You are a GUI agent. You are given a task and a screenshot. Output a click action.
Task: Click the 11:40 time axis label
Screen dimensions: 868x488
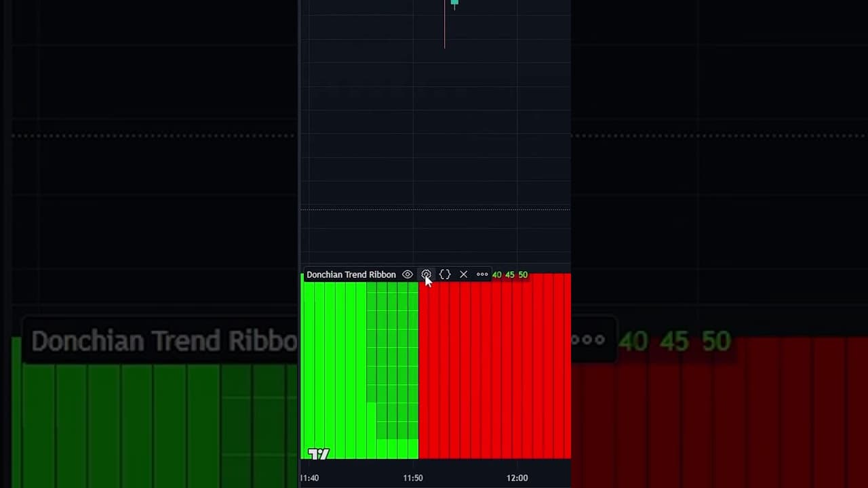(x=309, y=478)
